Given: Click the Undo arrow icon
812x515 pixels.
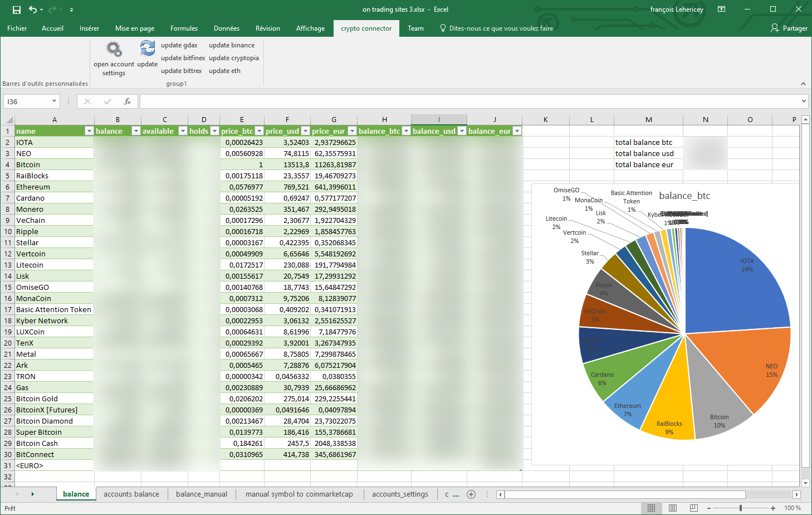Looking at the screenshot, I should [x=33, y=9].
